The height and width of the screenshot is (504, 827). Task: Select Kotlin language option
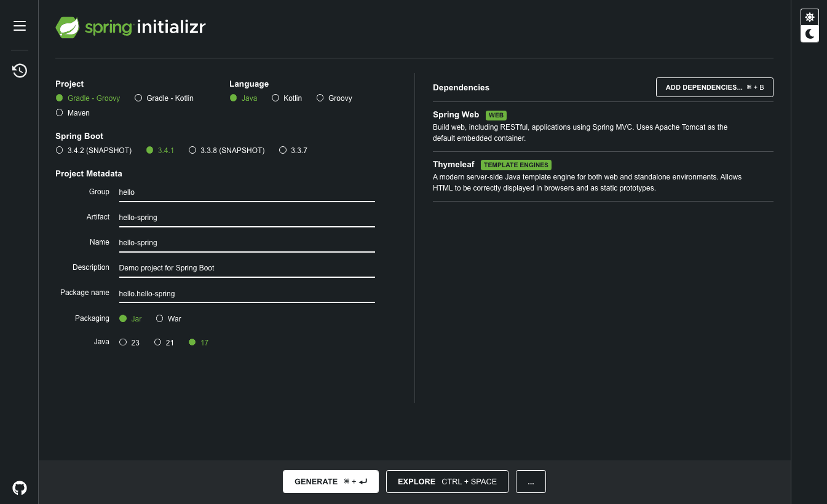pos(287,98)
